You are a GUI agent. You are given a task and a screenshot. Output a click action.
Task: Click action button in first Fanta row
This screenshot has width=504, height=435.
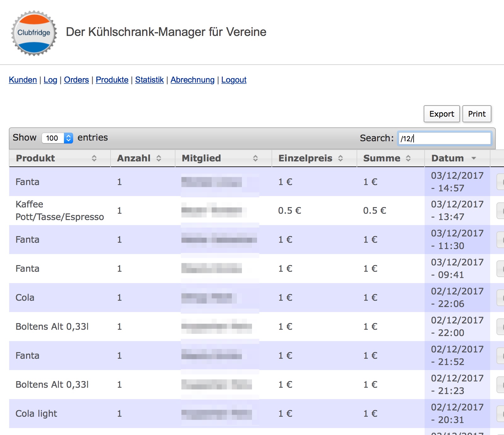[500, 182]
